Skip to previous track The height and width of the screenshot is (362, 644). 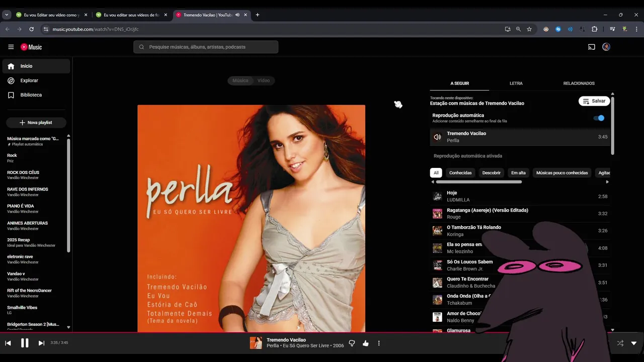tap(8, 343)
